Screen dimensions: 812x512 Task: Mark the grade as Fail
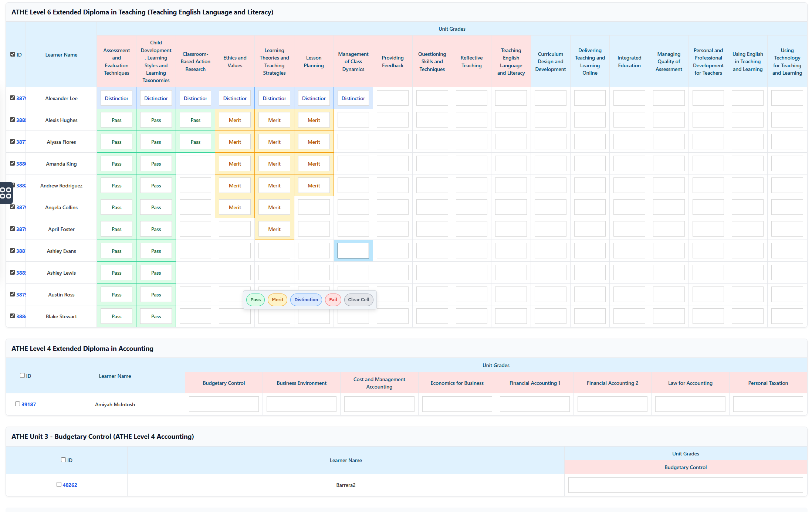click(333, 300)
